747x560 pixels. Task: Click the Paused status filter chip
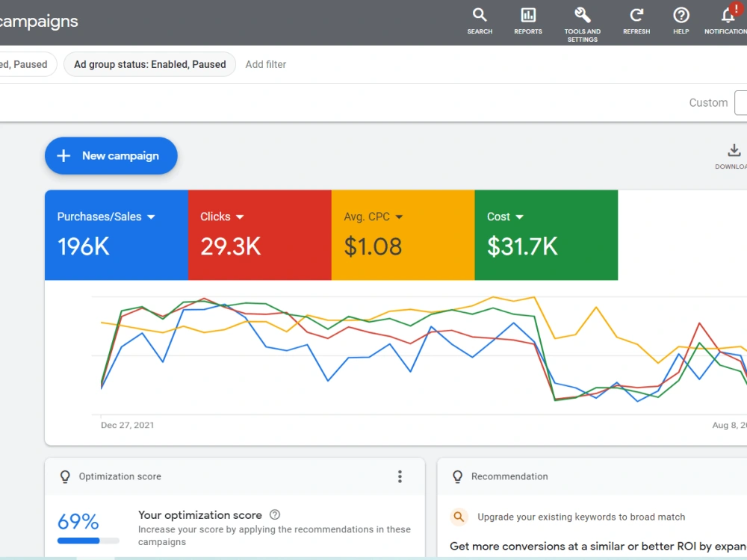pyautogui.click(x=28, y=64)
